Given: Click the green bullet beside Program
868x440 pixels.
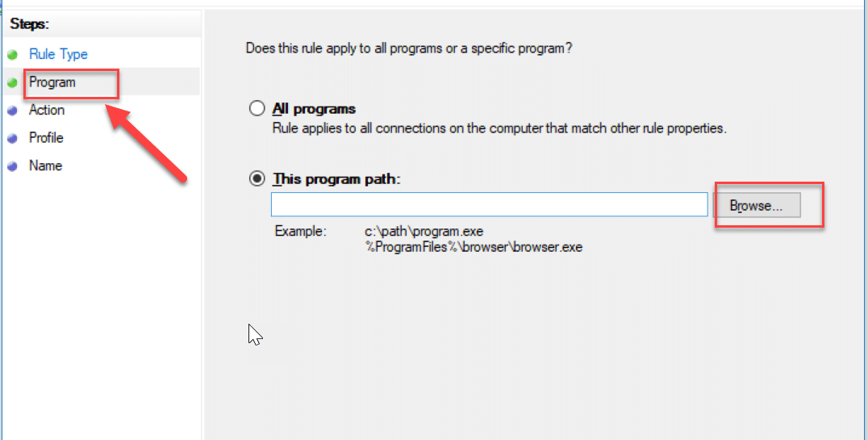Looking at the screenshot, I should 12,82.
